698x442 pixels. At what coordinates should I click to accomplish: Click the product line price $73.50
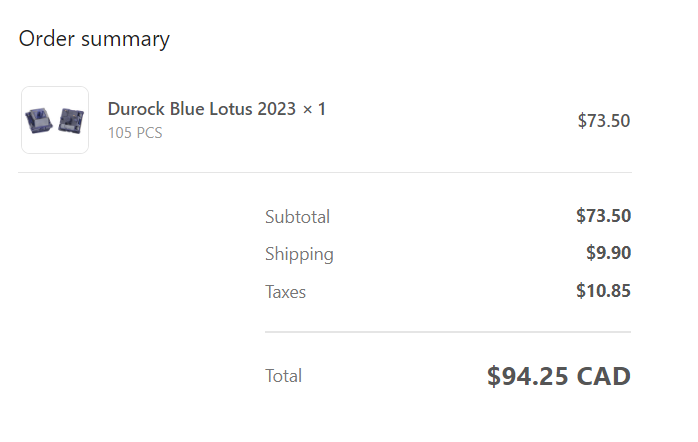603,121
